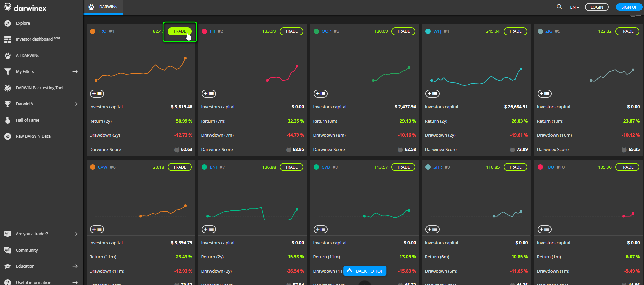The height and width of the screenshot is (285, 644).
Task: Expand Are you a trader arrow
Action: click(x=75, y=234)
